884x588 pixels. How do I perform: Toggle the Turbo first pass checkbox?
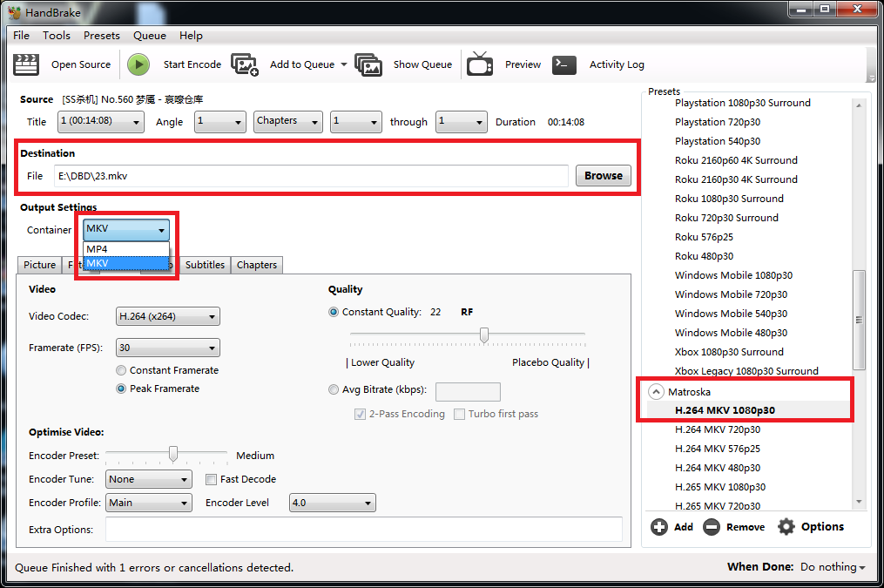pyautogui.click(x=460, y=414)
